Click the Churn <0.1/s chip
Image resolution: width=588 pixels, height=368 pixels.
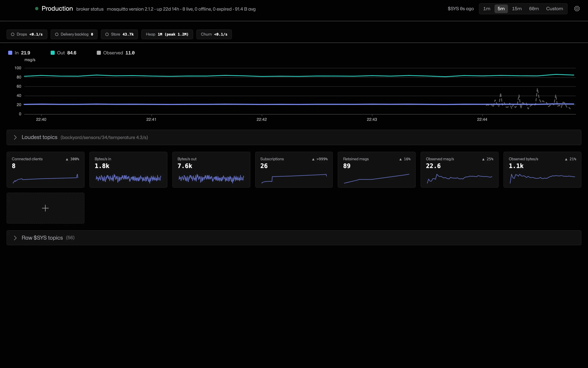point(214,34)
